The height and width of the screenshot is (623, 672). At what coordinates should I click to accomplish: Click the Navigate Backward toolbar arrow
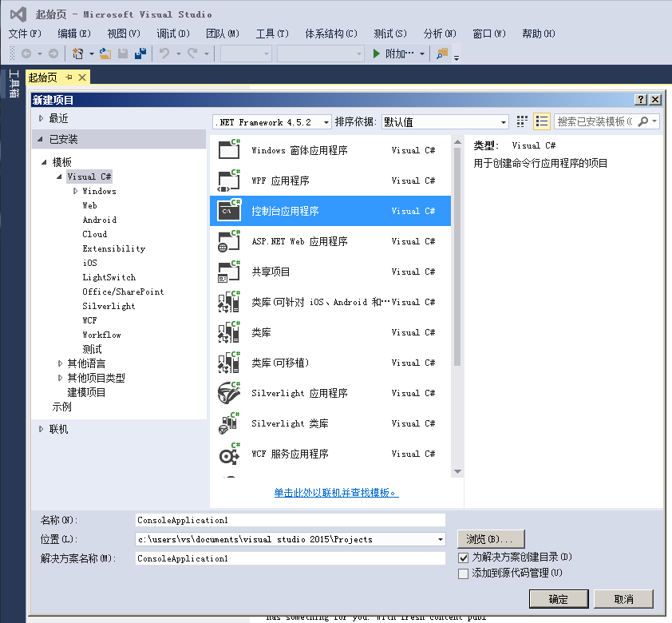tap(26, 54)
